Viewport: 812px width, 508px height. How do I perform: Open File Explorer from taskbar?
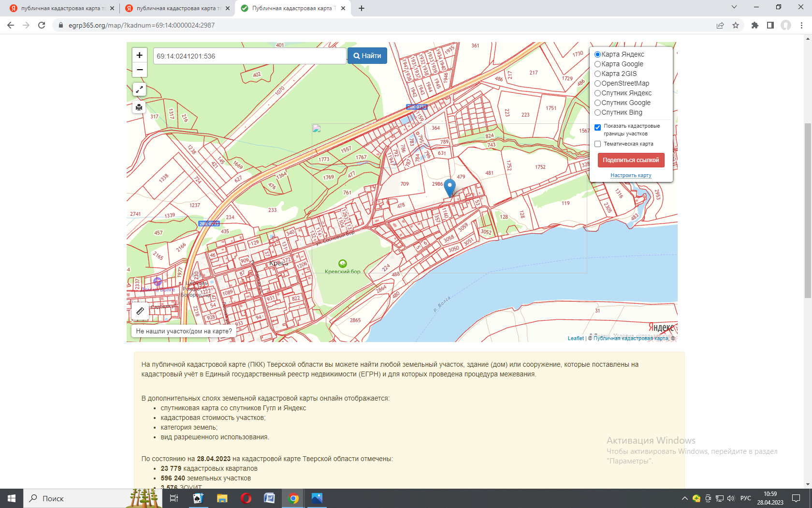(222, 498)
